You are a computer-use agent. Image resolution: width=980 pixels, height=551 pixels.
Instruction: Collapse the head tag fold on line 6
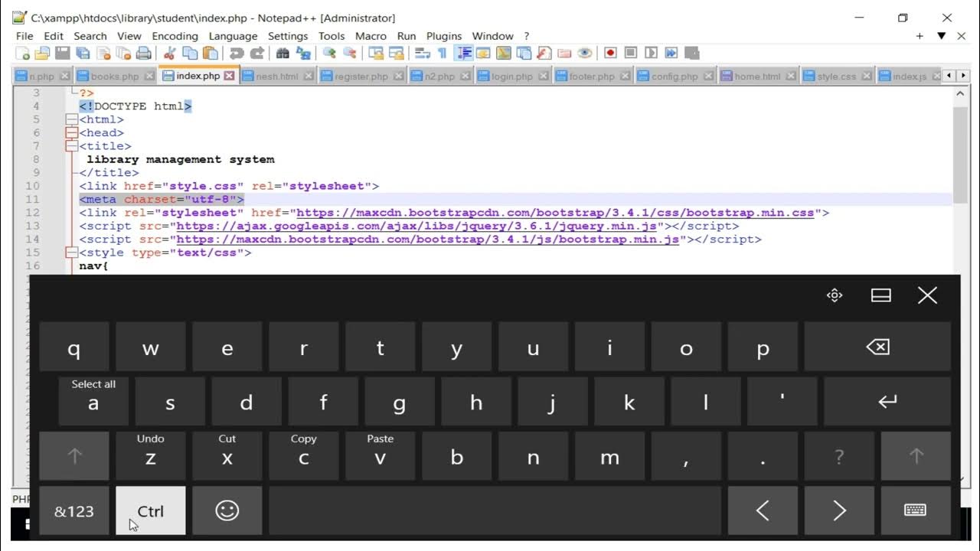click(x=71, y=133)
